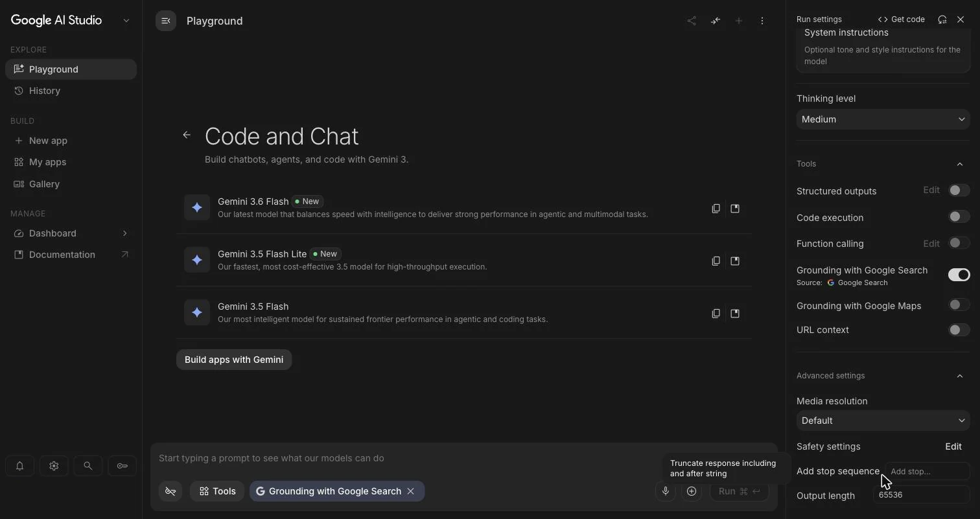
Task: Click the search magnifier icon in the sidebar
Action: 87,466
